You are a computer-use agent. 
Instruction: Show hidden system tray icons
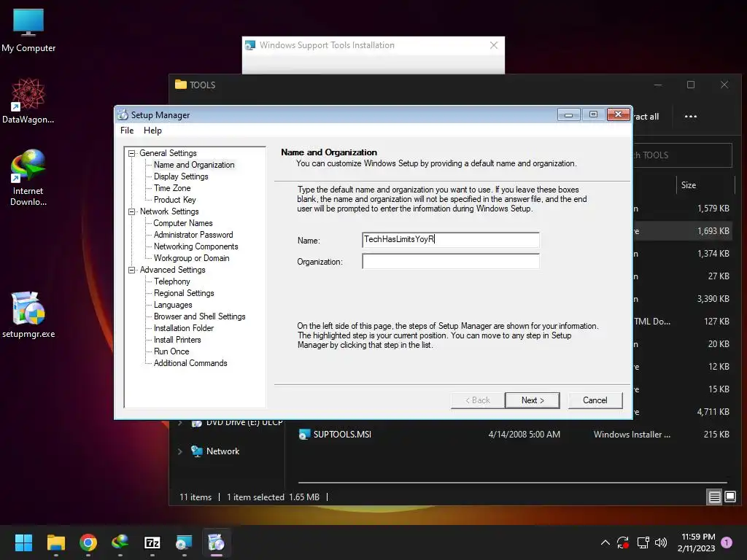tap(605, 542)
